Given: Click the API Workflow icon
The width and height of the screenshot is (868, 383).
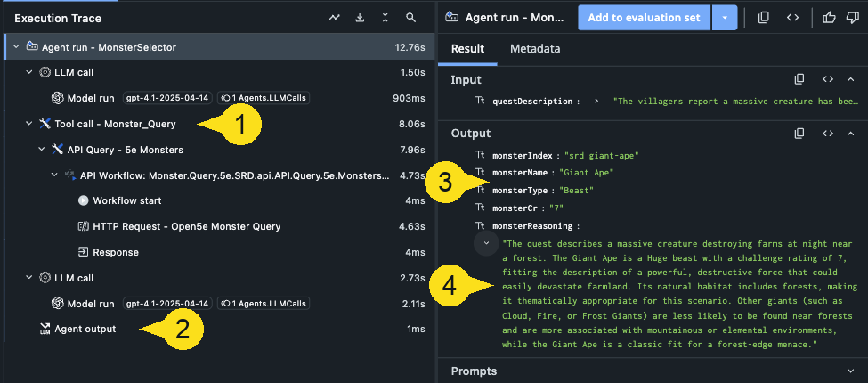Looking at the screenshot, I should point(70,175).
